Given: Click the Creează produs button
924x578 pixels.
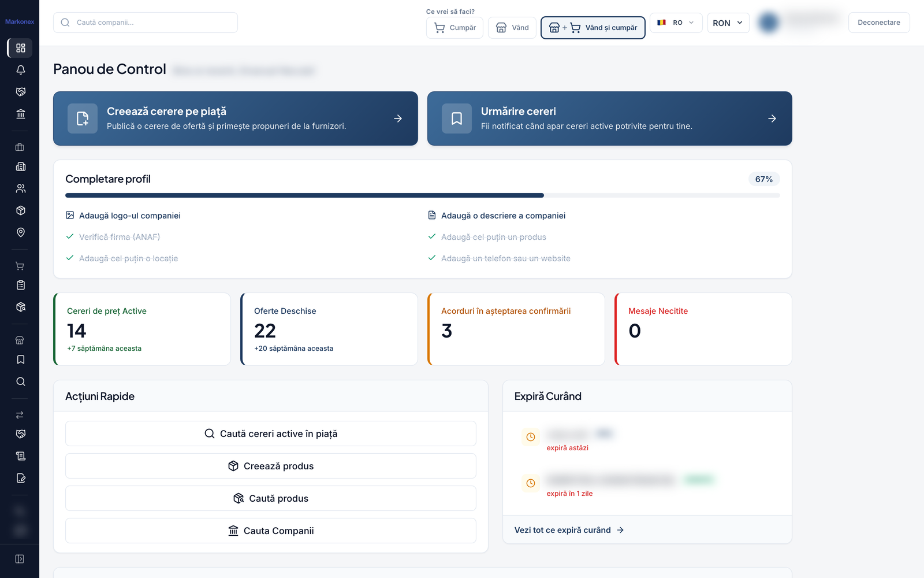Looking at the screenshot, I should tap(271, 466).
